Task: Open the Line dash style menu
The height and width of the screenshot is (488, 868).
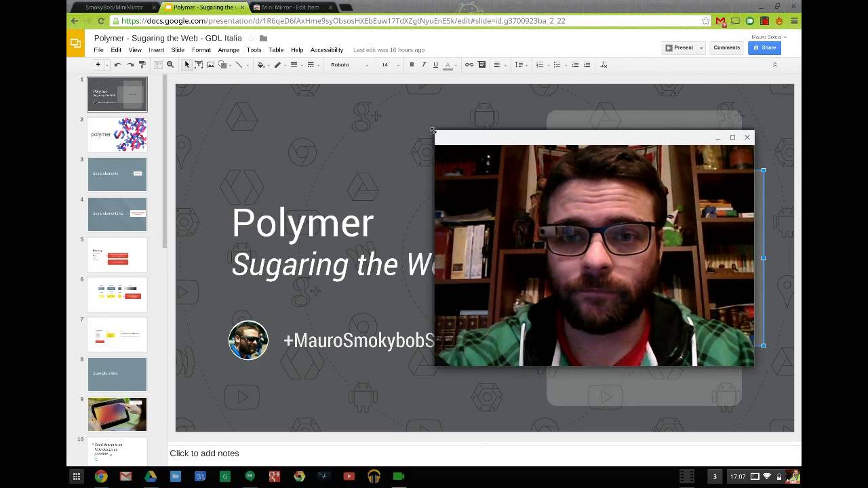Action: click(311, 65)
